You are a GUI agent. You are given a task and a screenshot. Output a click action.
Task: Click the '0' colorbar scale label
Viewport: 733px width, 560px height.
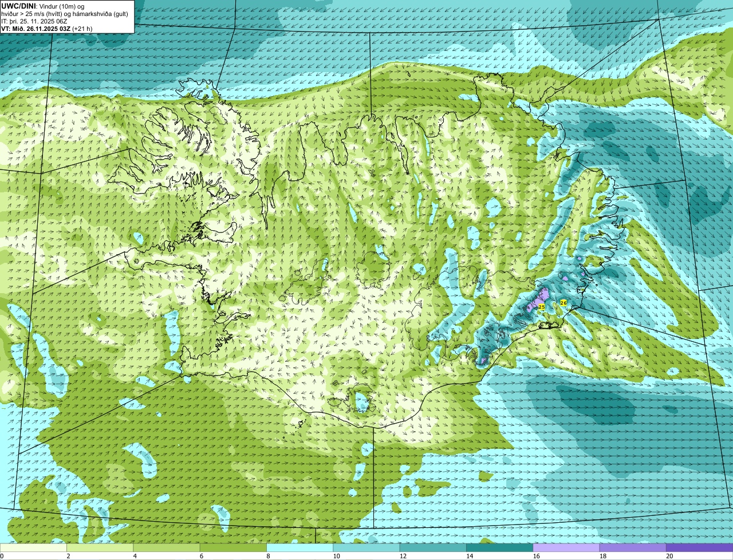tap(2, 556)
